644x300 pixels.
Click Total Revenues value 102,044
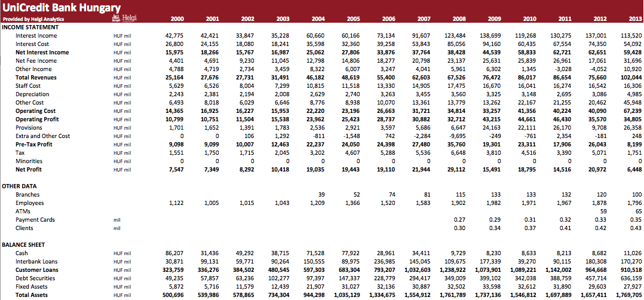[x=631, y=77]
